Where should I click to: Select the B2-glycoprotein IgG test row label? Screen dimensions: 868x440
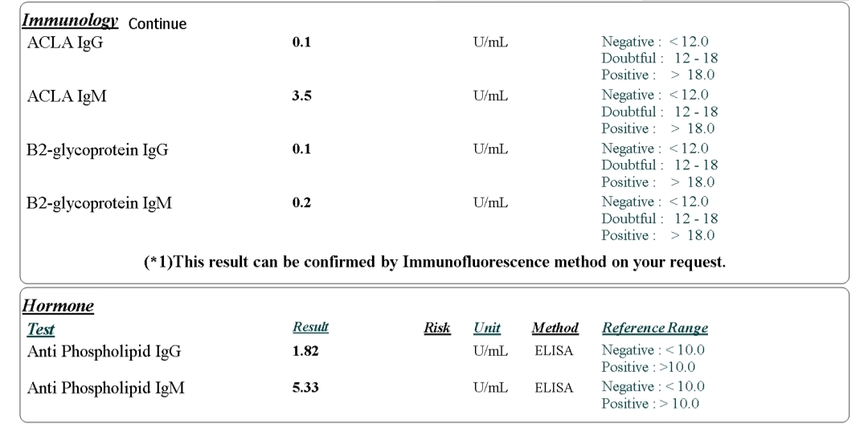(x=97, y=150)
